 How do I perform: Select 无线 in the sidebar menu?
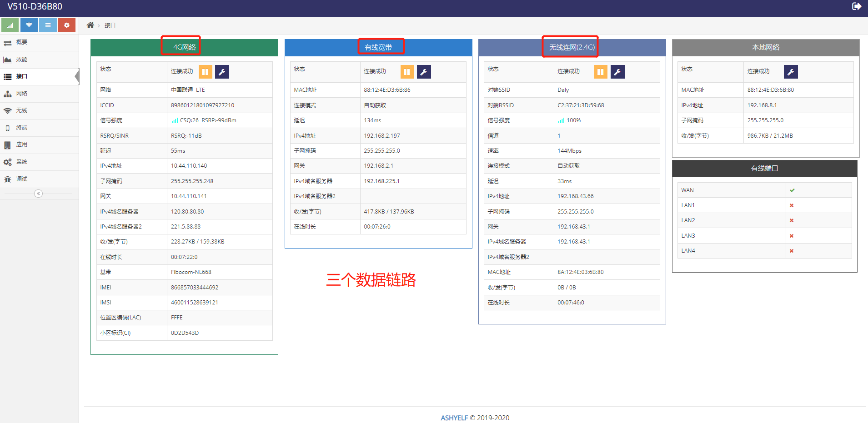[x=21, y=110]
